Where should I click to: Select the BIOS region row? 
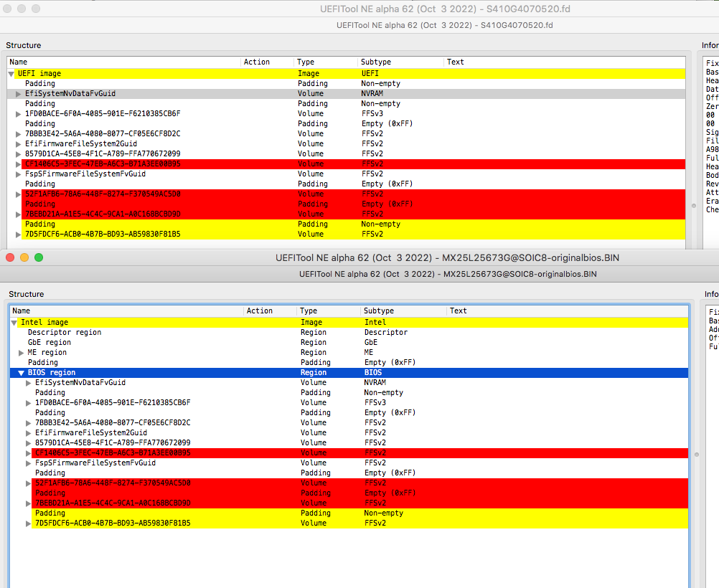[x=349, y=373]
